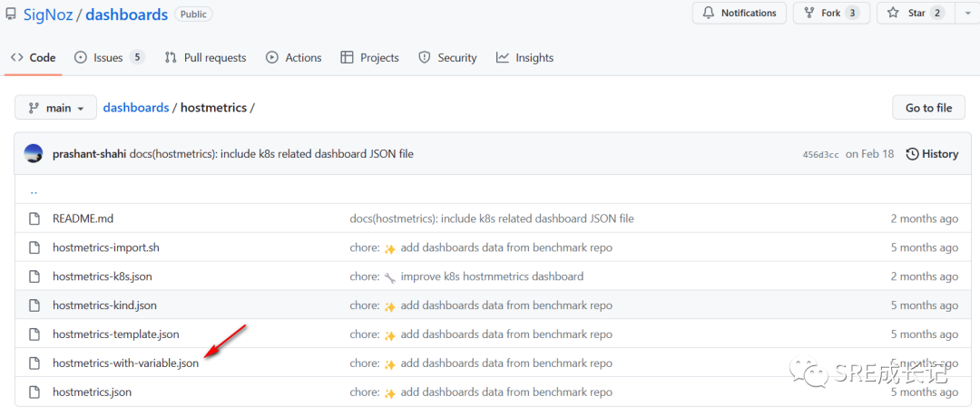
Task: Click the file icon beside hostmetrics-template.json
Action: pos(34,334)
